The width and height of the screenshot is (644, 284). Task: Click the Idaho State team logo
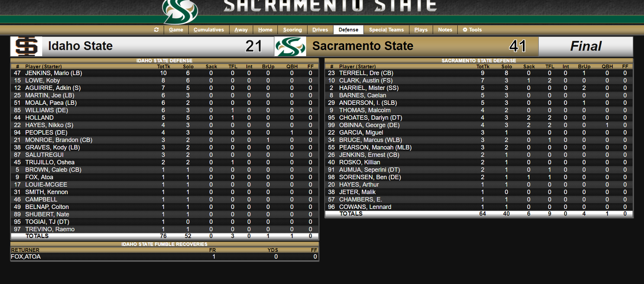pyautogui.click(x=26, y=46)
